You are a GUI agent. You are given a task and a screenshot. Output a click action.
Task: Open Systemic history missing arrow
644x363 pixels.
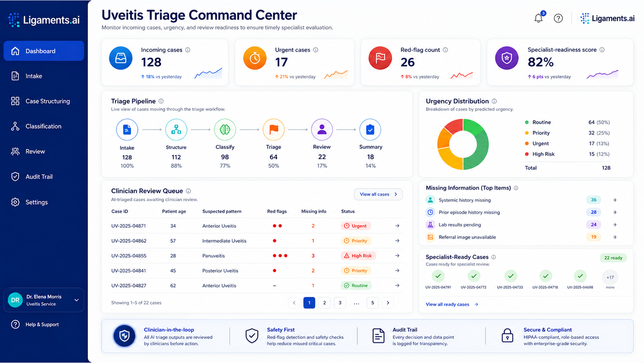coord(615,200)
